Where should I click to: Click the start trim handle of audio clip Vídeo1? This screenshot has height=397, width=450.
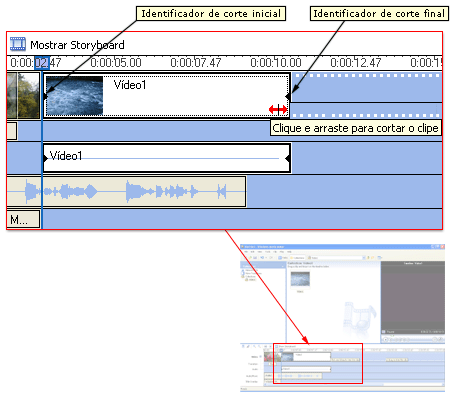(46, 158)
